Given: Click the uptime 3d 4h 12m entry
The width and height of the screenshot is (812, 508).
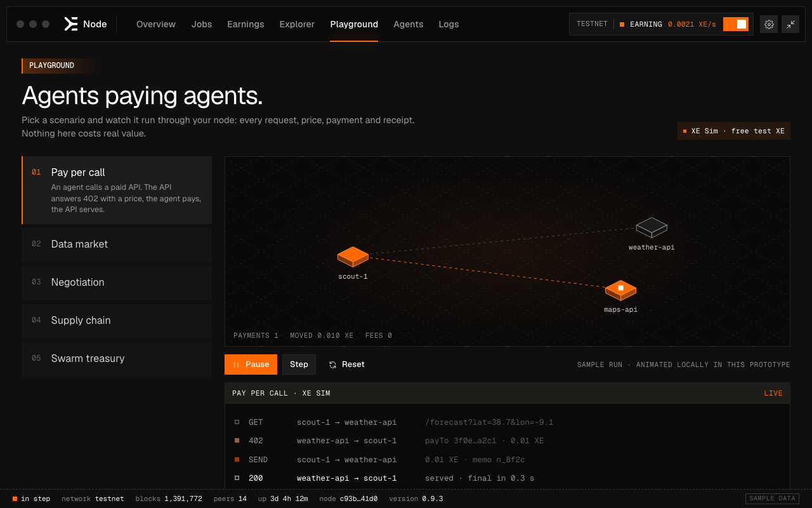Looking at the screenshot, I should [283, 499].
